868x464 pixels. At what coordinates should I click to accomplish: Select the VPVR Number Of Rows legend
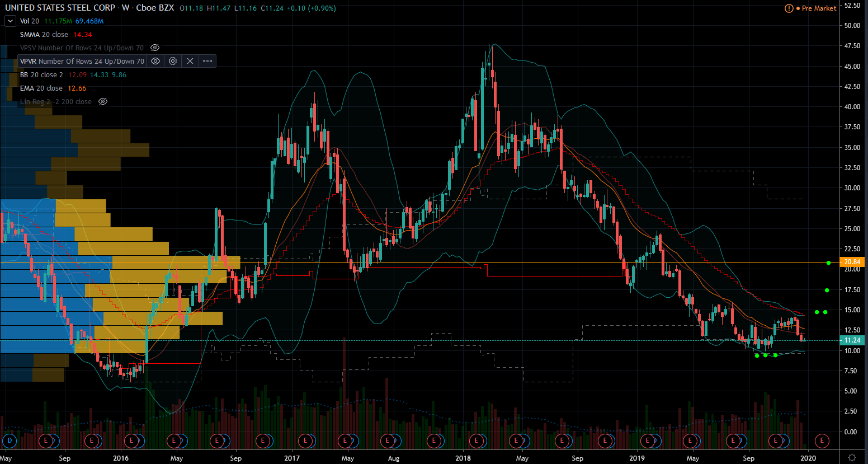coord(82,61)
